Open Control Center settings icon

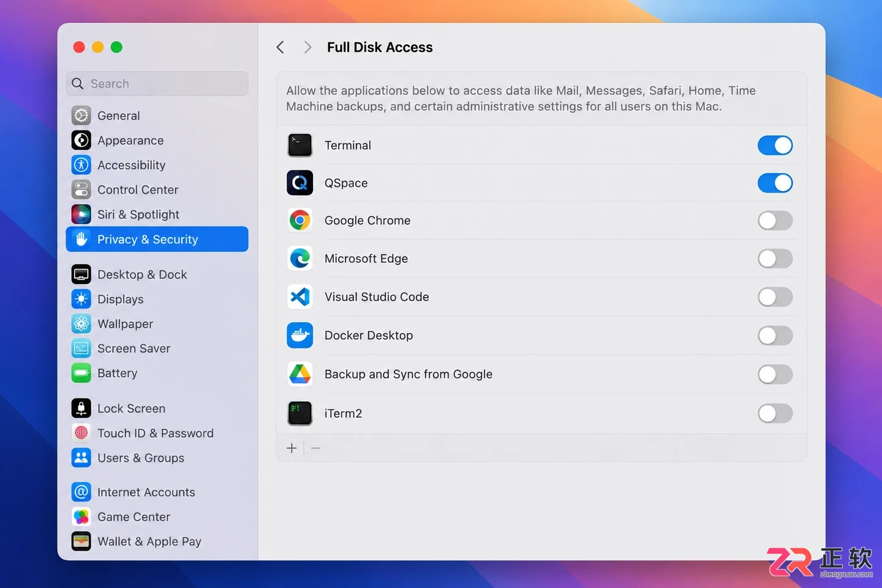click(x=81, y=190)
